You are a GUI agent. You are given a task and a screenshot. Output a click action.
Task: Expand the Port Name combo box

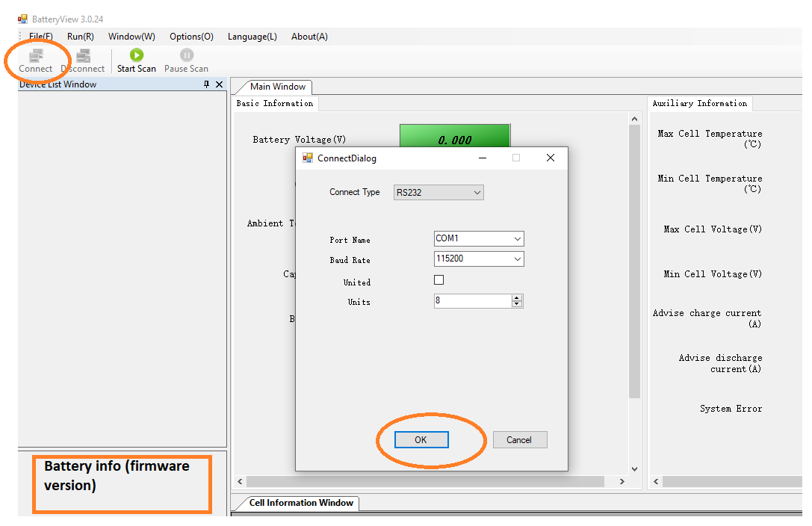(x=518, y=239)
